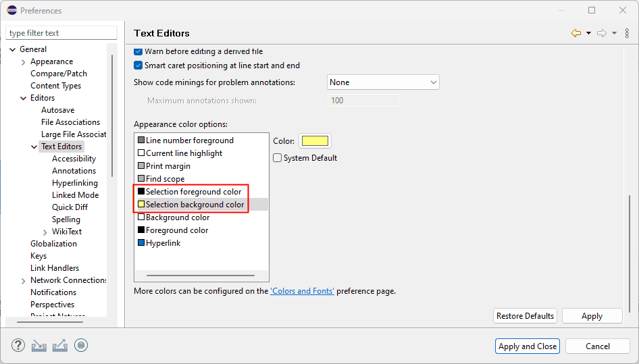Collapse the Text Editors tree node

click(34, 147)
